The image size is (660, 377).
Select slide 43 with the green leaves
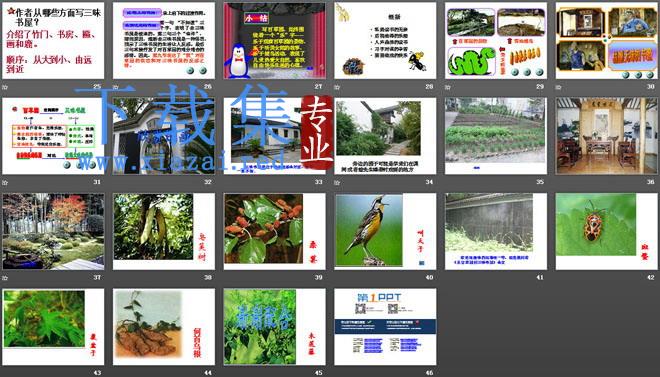53,327
